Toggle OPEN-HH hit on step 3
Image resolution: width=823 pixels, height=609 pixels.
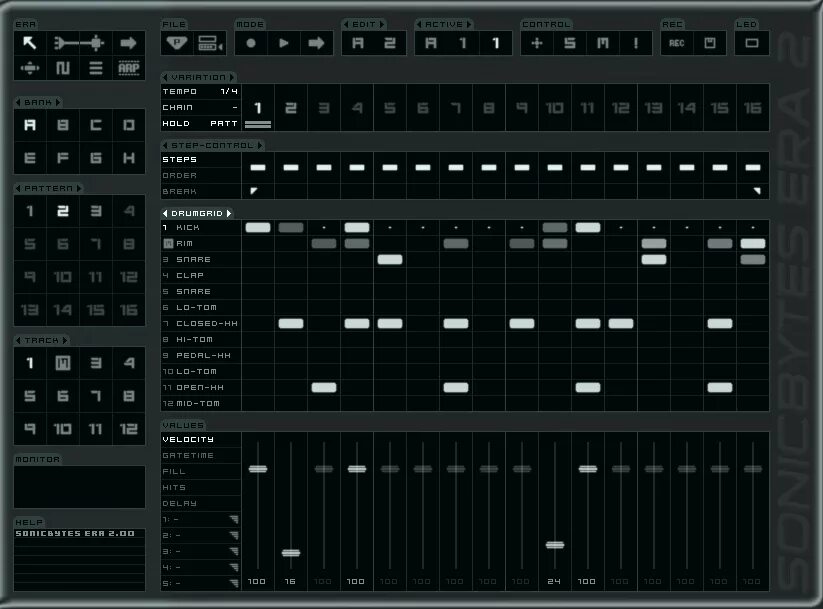point(324,387)
